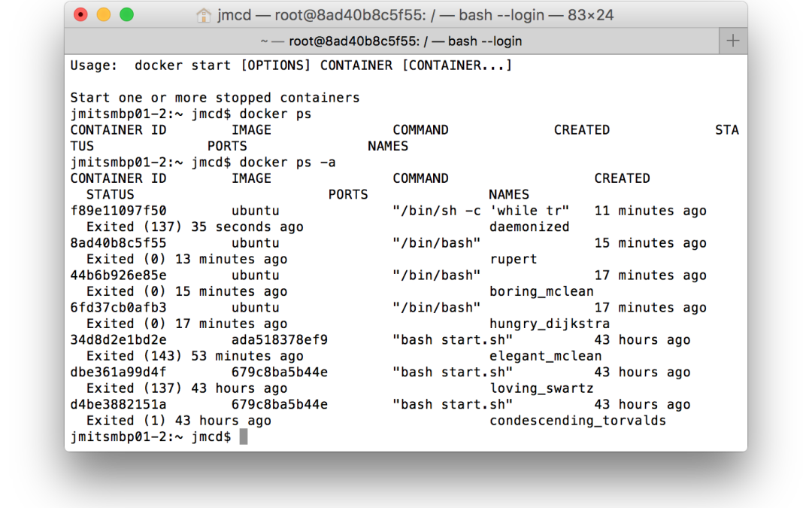This screenshot has width=812, height=508.
Task: Open a new Terminal tab with the plus button
Action: click(732, 41)
